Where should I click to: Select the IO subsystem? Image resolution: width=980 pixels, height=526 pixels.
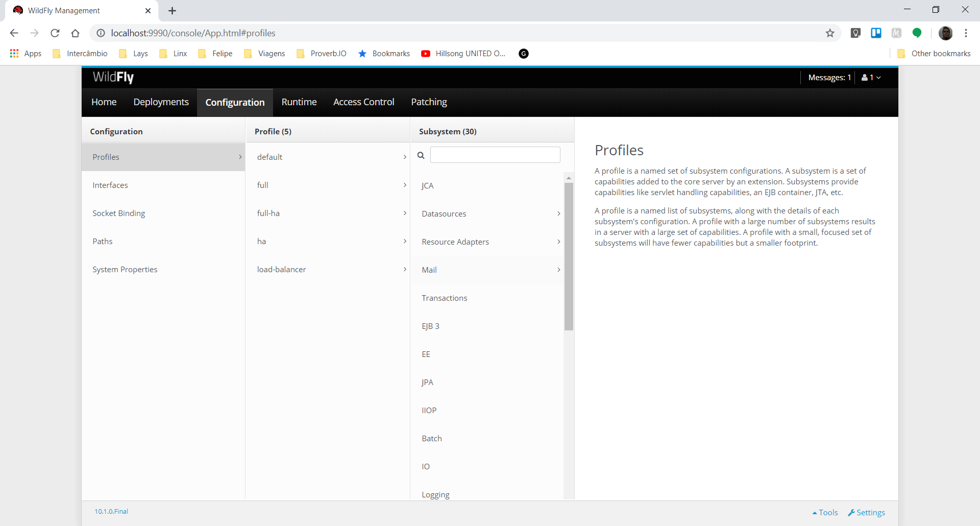[x=487, y=466]
